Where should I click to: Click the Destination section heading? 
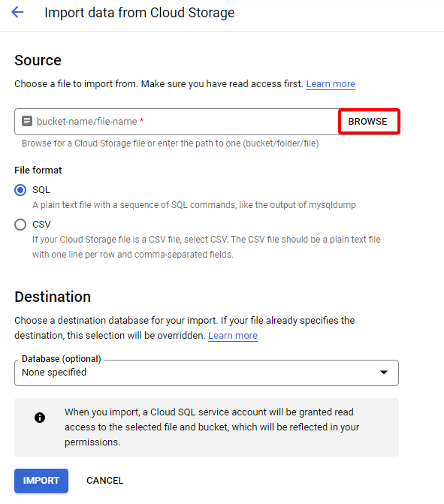(x=53, y=297)
